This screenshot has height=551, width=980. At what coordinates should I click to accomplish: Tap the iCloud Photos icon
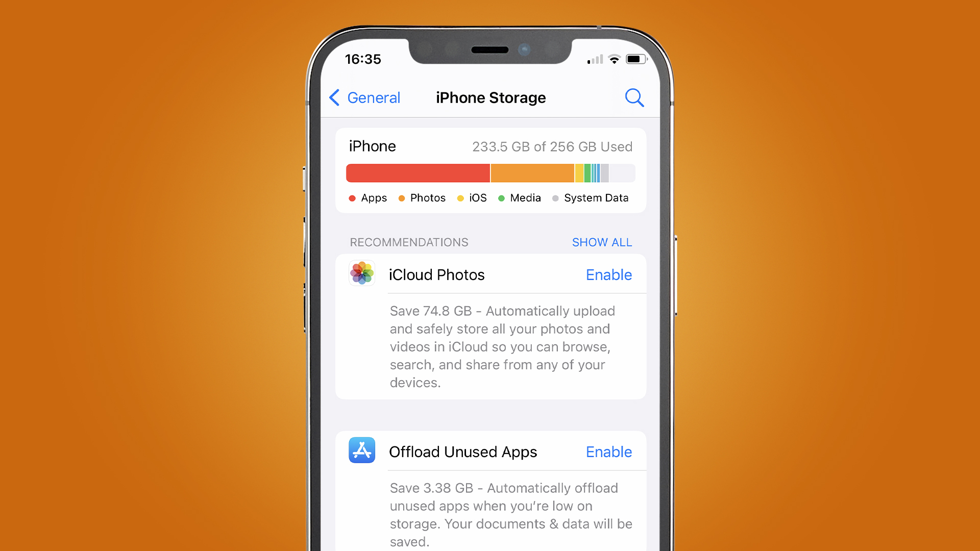click(361, 274)
